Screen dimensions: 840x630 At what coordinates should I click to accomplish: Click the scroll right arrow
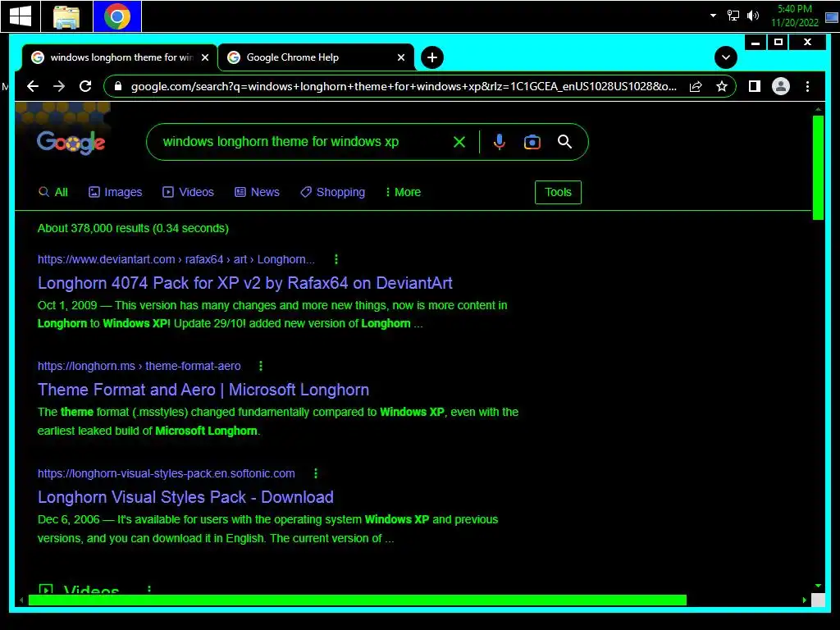[x=804, y=600]
